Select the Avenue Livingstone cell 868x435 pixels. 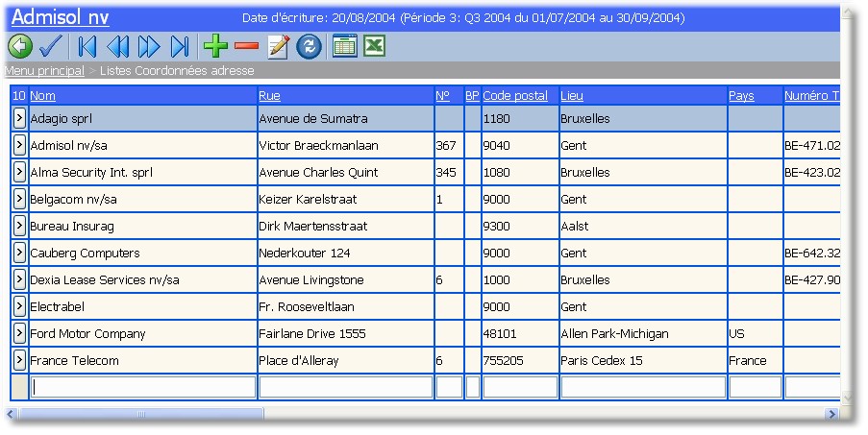click(x=346, y=279)
